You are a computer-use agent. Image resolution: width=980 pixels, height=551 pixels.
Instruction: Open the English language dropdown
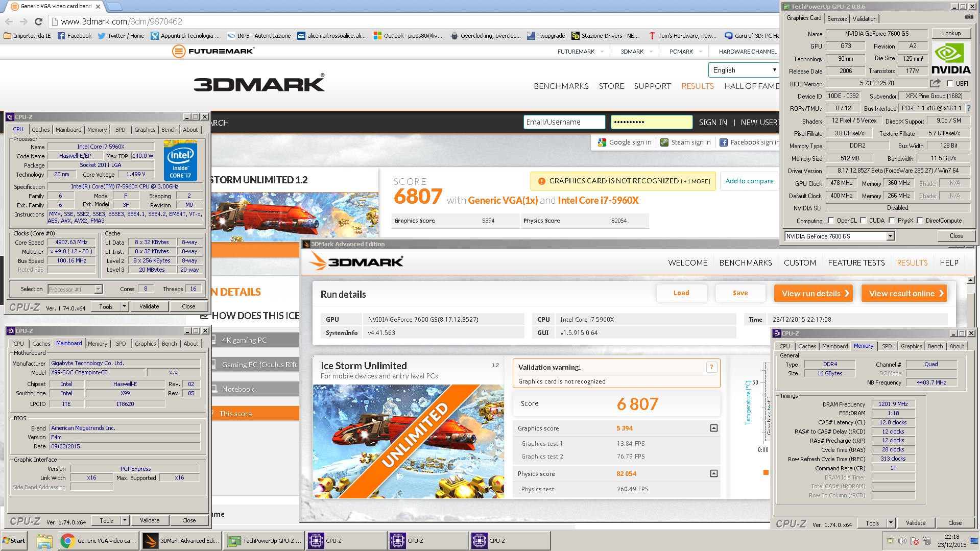tap(744, 70)
